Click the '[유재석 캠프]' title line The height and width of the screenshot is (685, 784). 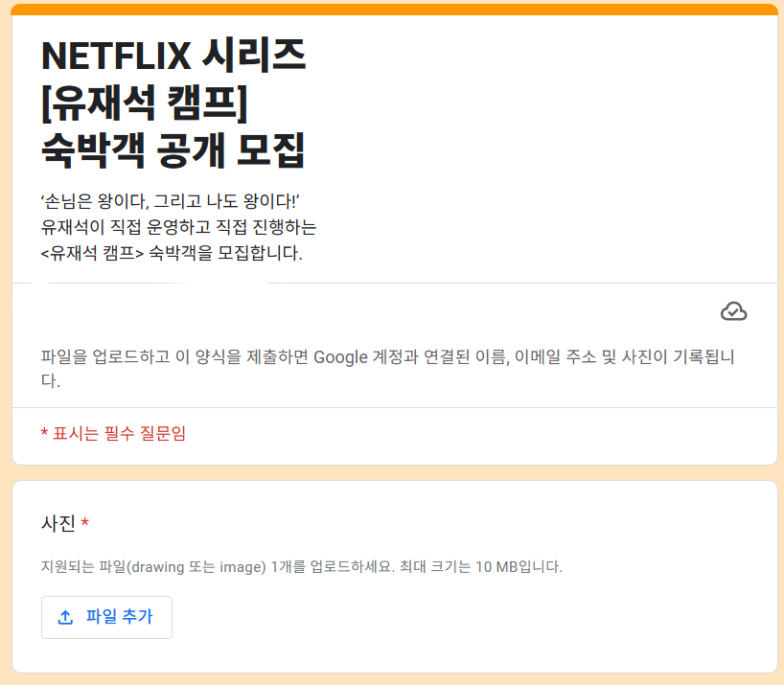[x=145, y=103]
